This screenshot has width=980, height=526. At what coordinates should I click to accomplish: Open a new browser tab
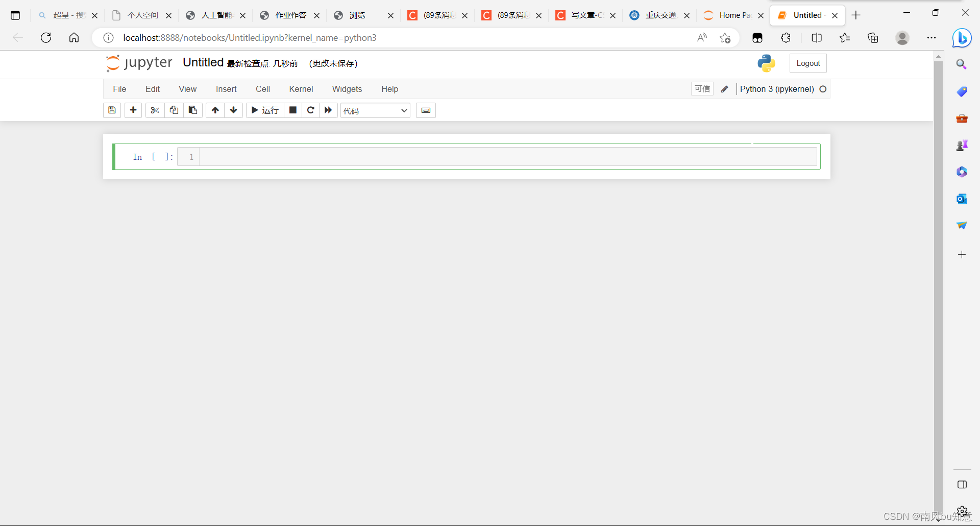coord(856,15)
